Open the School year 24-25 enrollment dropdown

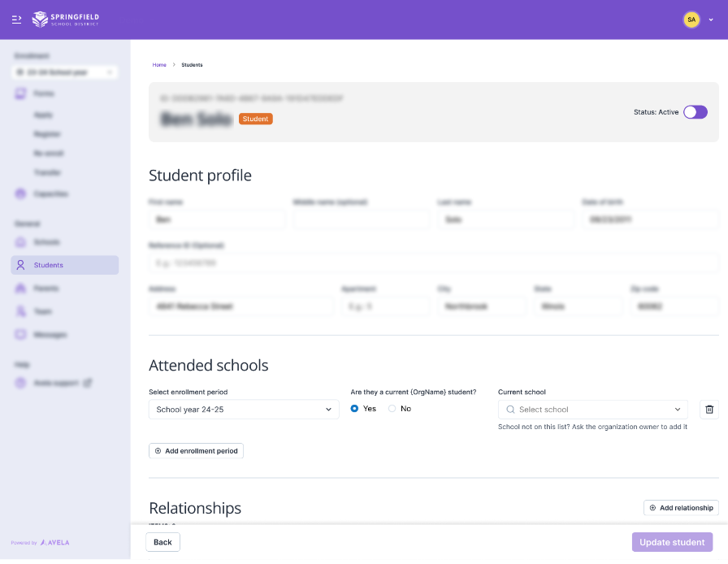244,410
